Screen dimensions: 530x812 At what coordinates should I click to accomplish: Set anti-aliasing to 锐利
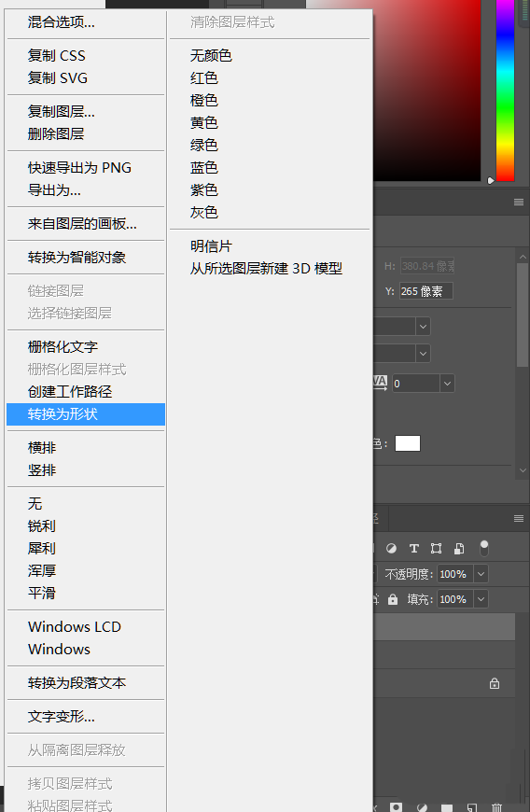[41, 526]
